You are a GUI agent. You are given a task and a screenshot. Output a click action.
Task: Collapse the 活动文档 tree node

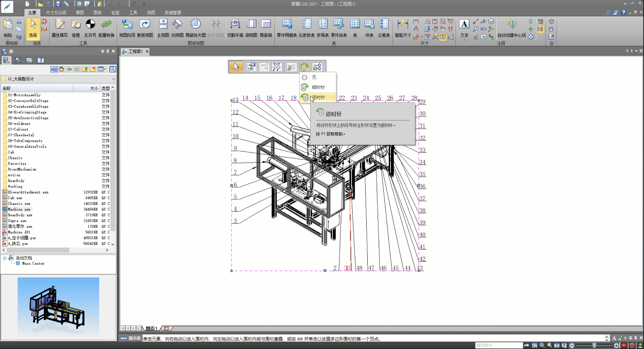5,258
